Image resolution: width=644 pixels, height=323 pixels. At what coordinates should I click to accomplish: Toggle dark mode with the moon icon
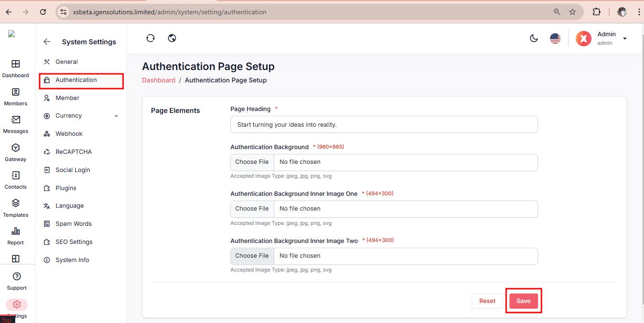coord(534,38)
